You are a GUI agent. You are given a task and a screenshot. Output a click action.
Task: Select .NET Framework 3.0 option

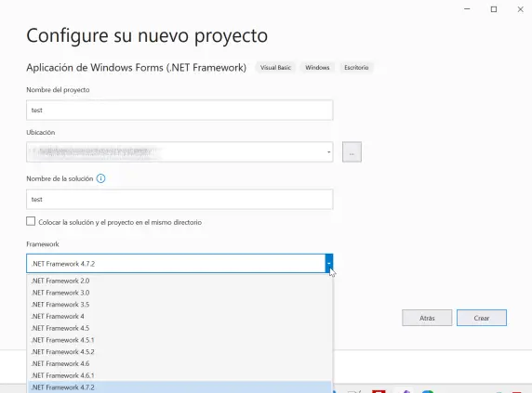coord(180,293)
